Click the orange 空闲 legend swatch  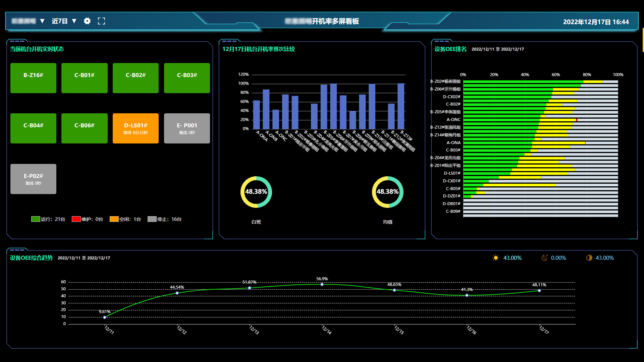click(114, 219)
